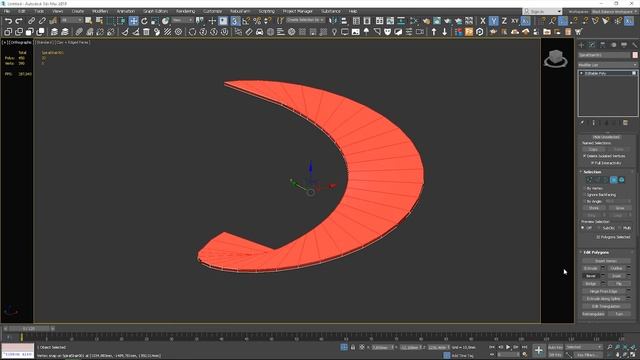Click the Inset button
The width and height of the screenshot is (640, 360).
click(616, 276)
